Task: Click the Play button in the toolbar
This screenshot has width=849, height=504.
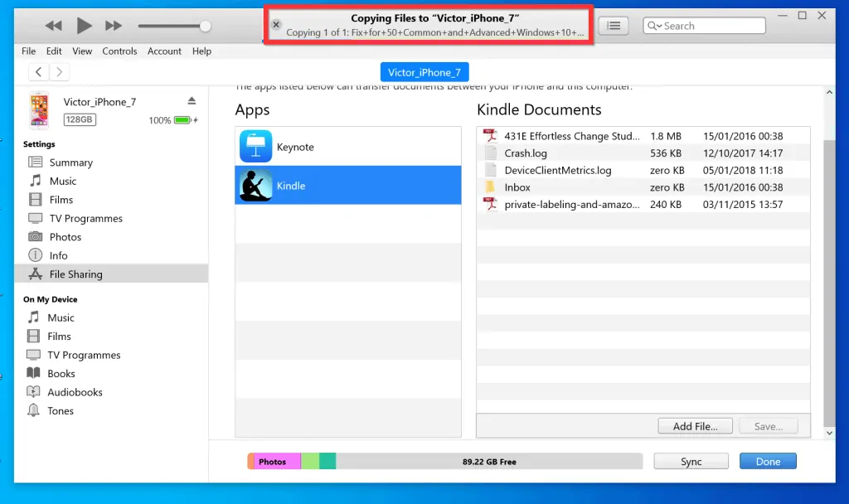Action: pos(84,26)
